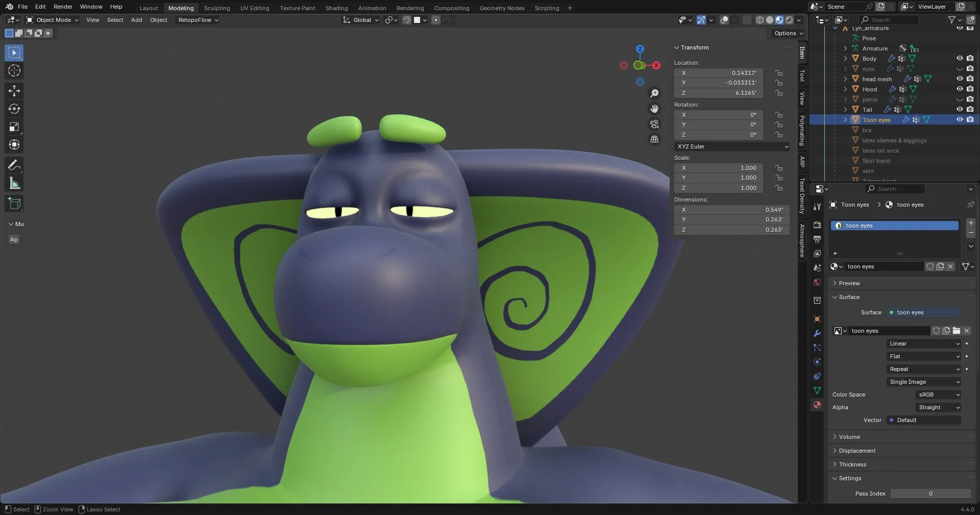Open the Object Mode dropdown
Viewport: 980px width, 515px height.
(52, 20)
